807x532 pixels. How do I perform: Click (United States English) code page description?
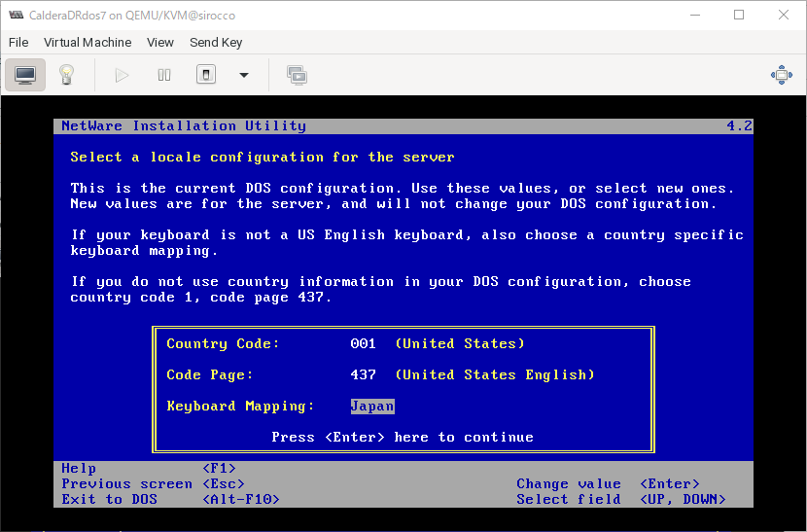coord(495,374)
